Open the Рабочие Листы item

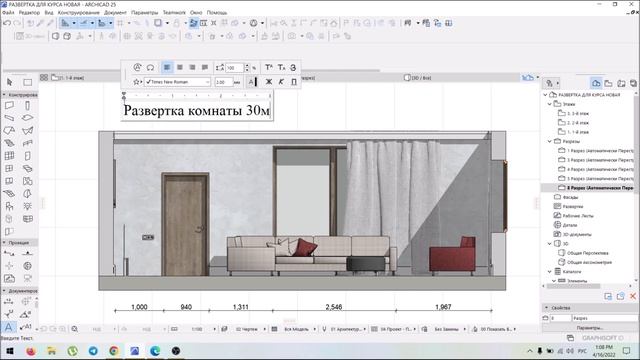(x=573, y=216)
